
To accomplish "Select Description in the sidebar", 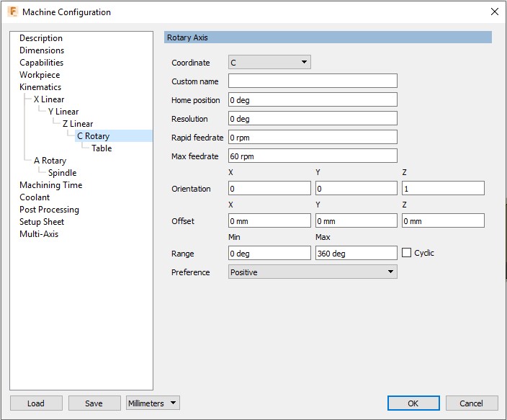I will pyautogui.click(x=41, y=38).
